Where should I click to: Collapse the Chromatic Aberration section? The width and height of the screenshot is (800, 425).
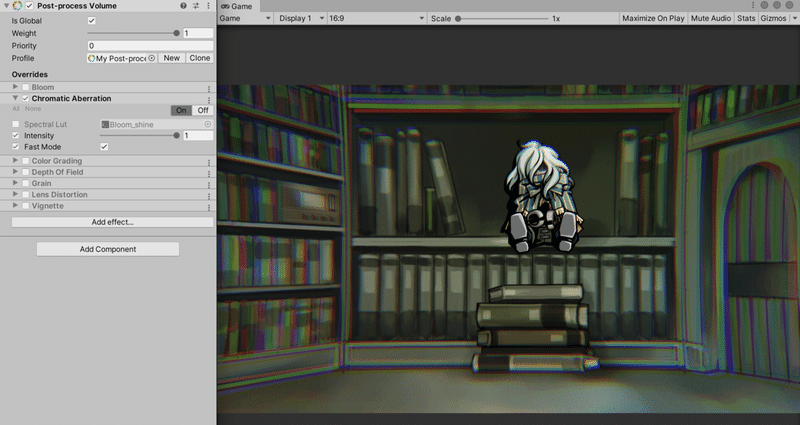(15, 98)
